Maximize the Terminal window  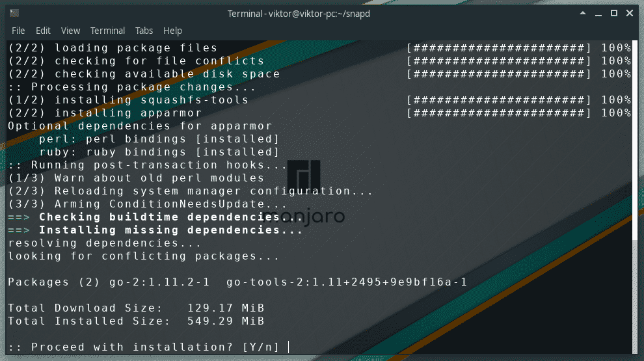[614, 14]
